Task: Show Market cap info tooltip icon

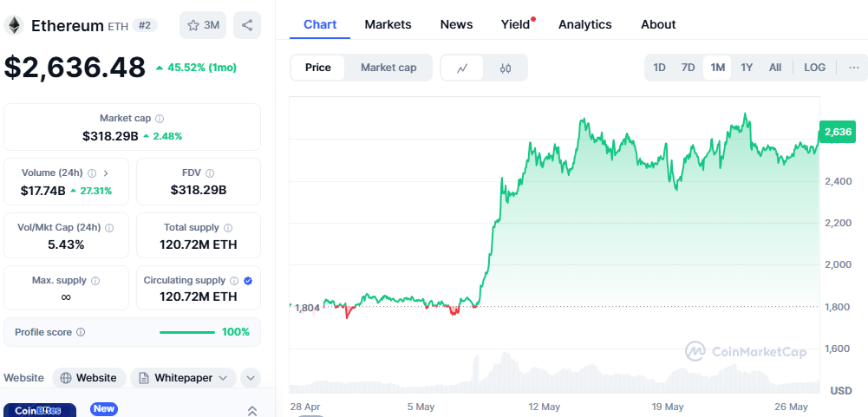Action: 160,119
